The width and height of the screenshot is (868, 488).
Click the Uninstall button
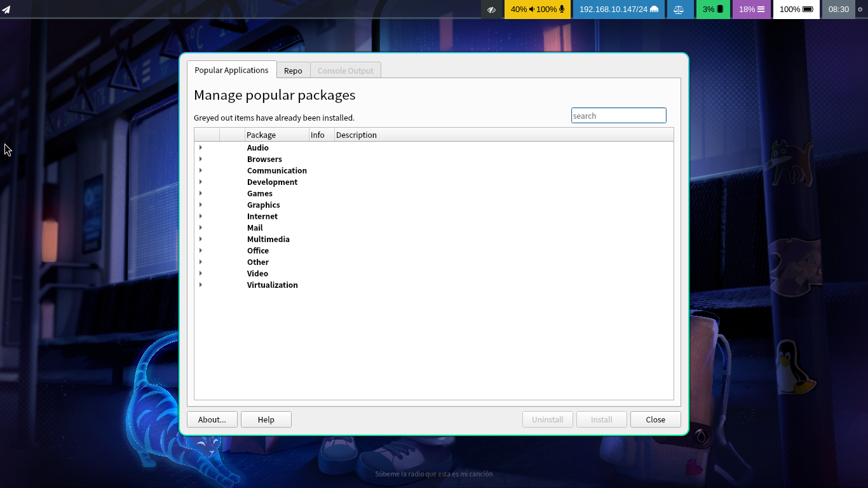pos(548,419)
